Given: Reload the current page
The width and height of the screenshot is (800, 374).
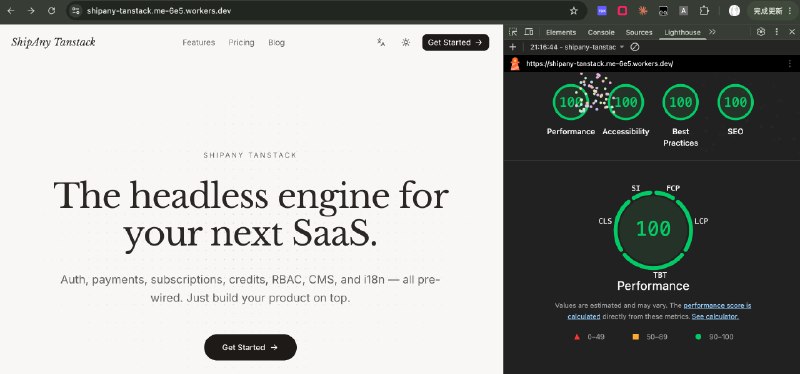Looking at the screenshot, I should coord(51,10).
